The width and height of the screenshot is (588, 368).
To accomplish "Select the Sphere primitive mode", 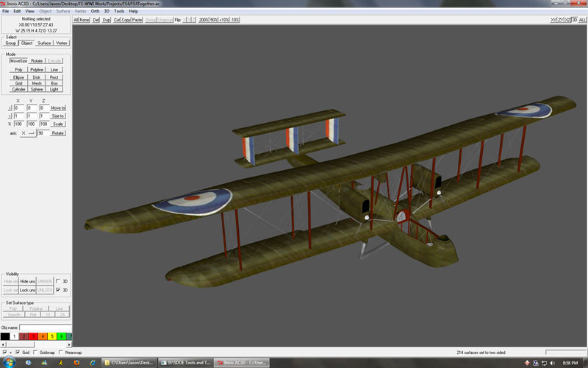I will click(36, 89).
